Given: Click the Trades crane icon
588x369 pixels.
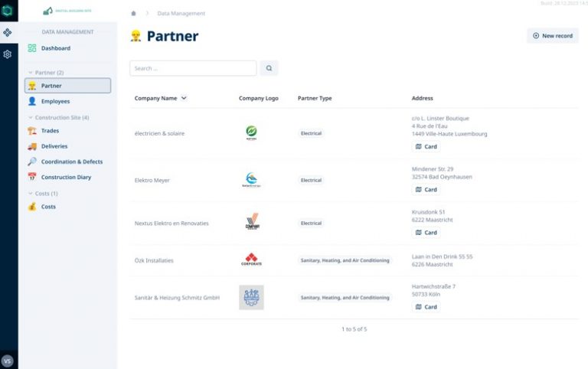Looking at the screenshot, I should point(32,130).
